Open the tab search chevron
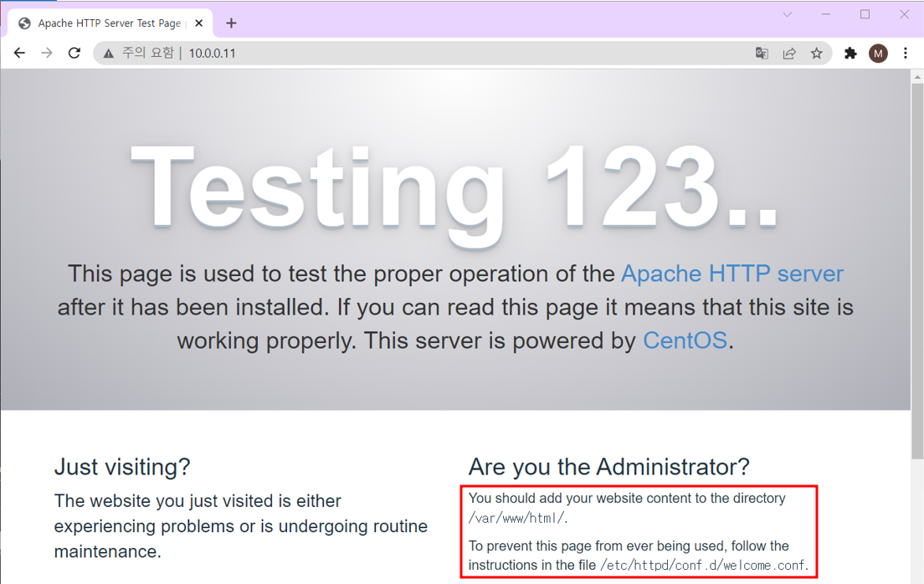The width and height of the screenshot is (924, 584). 788,14
